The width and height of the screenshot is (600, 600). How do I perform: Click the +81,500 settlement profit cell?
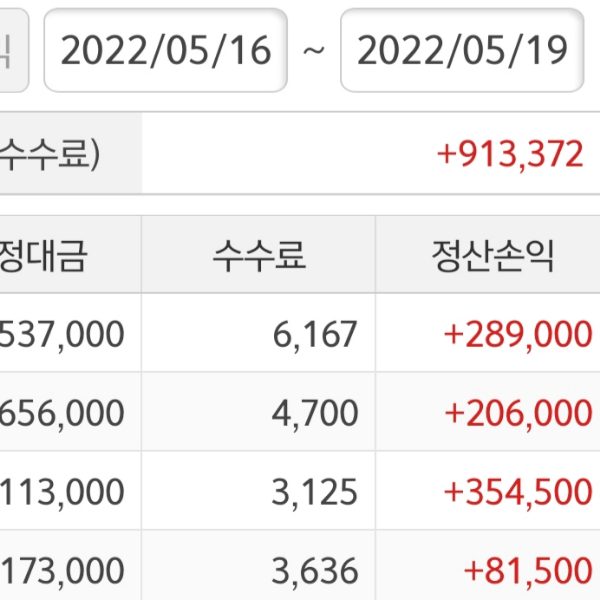[527, 571]
